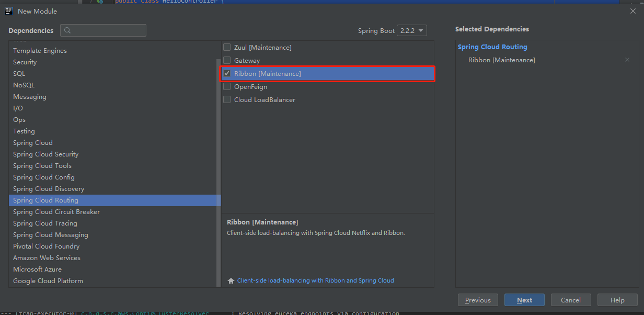This screenshot has width=644, height=315.
Task: Check the Gateway dependency box
Action: tap(227, 61)
